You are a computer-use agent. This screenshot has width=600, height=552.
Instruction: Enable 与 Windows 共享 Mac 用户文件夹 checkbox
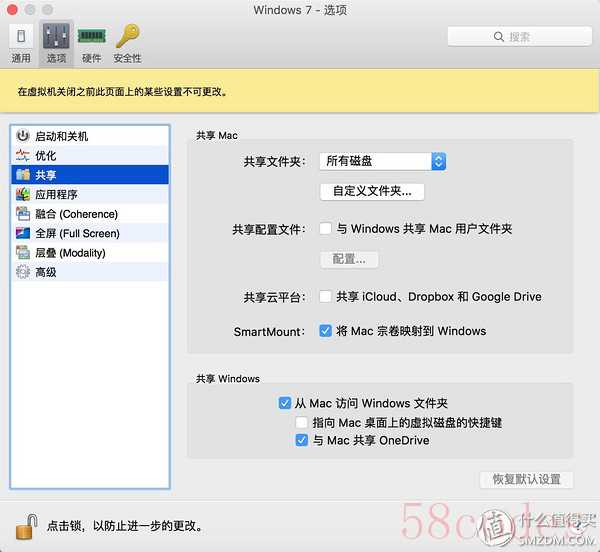click(326, 229)
